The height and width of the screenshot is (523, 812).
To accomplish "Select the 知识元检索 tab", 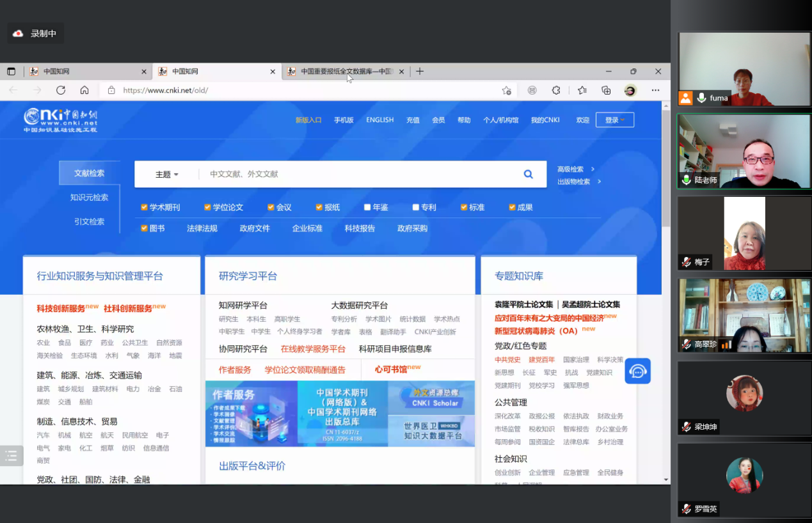I will pyautogui.click(x=89, y=198).
